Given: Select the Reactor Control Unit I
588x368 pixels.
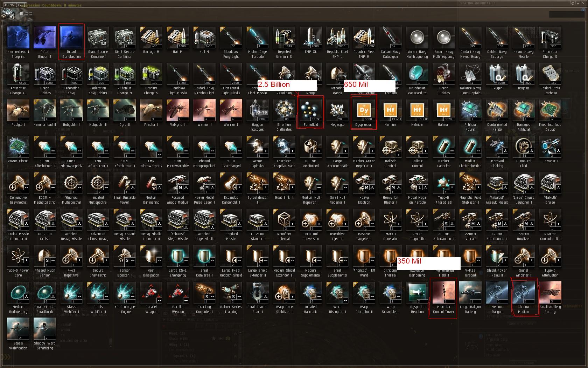Looking at the screenshot, I should [550, 224].
